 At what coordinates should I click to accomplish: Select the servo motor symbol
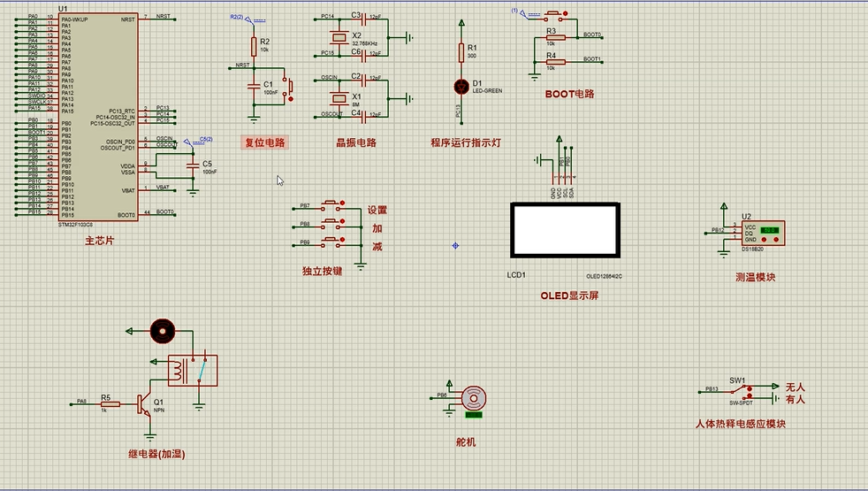tap(474, 399)
